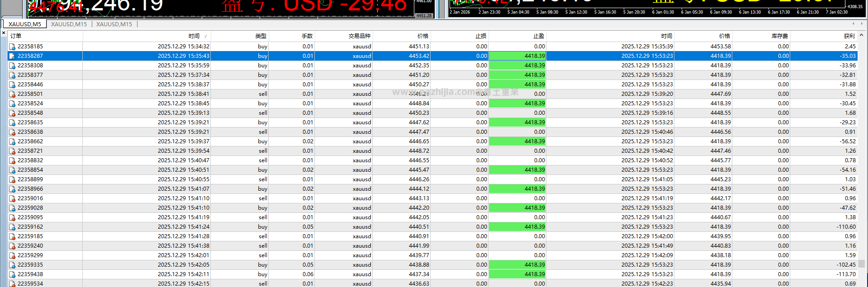Click the vertical scrollbar thumb of history list

[861, 263]
